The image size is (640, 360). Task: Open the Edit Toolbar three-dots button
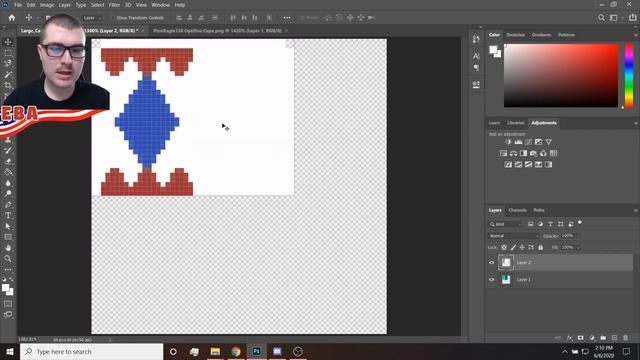8,270
